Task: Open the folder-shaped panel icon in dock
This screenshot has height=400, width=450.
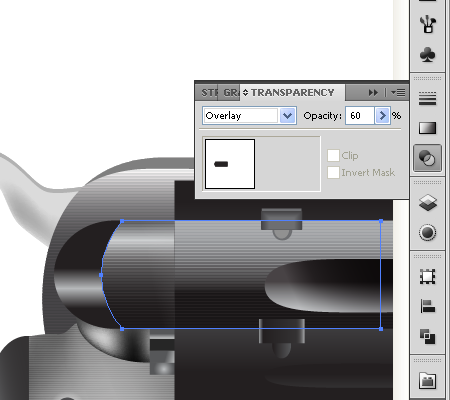Action: tap(427, 380)
